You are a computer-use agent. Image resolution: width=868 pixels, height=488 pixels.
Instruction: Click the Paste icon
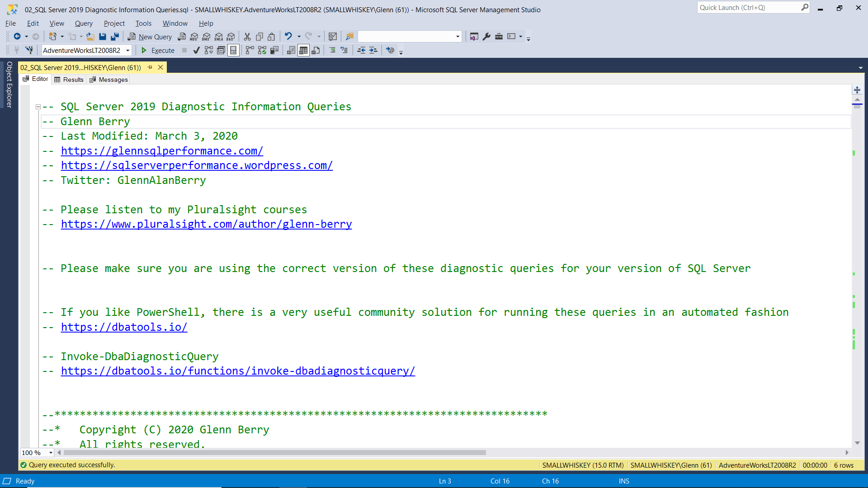coord(271,37)
